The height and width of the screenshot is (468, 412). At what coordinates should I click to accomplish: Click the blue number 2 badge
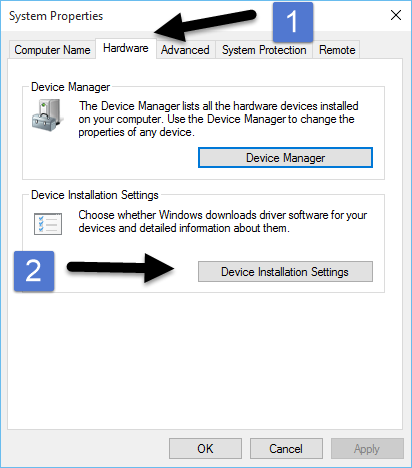(34, 271)
